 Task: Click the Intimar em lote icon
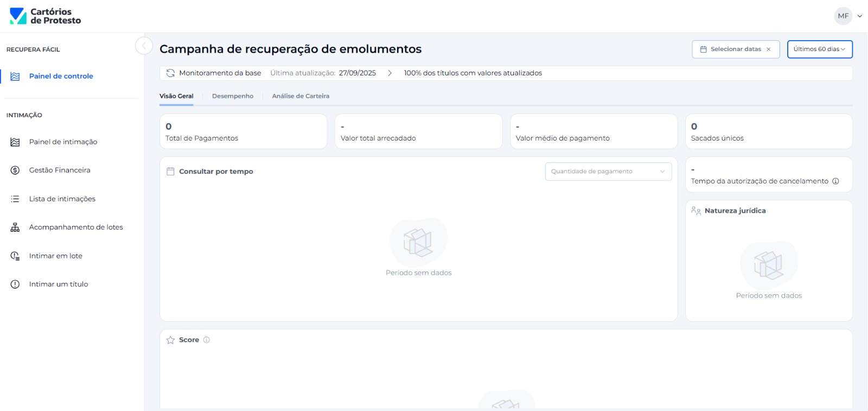[x=15, y=256]
